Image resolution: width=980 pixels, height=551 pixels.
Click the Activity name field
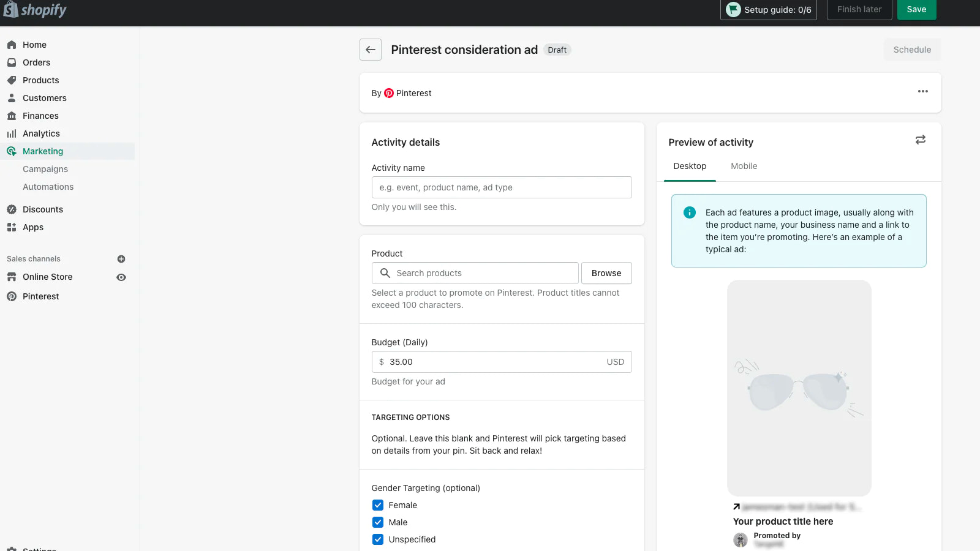pyautogui.click(x=501, y=187)
